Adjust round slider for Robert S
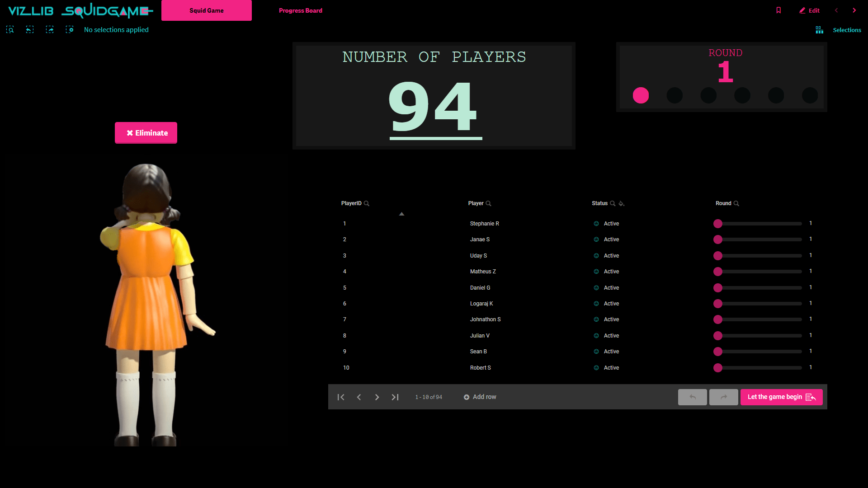 coord(758,368)
